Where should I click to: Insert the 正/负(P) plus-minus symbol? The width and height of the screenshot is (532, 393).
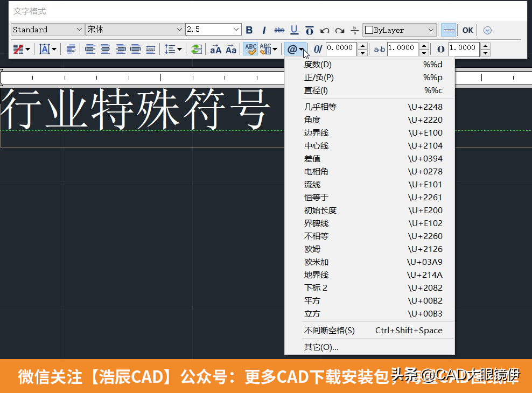(x=369, y=78)
